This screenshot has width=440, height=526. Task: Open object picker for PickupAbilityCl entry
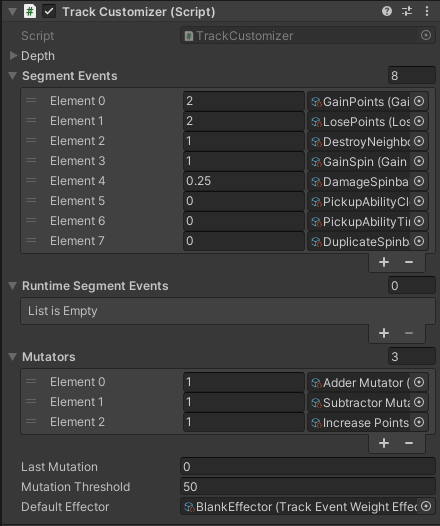[x=419, y=201]
